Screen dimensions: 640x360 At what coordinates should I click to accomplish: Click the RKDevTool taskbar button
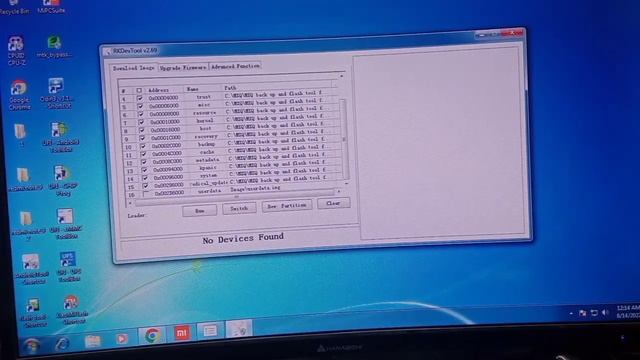[x=239, y=329]
